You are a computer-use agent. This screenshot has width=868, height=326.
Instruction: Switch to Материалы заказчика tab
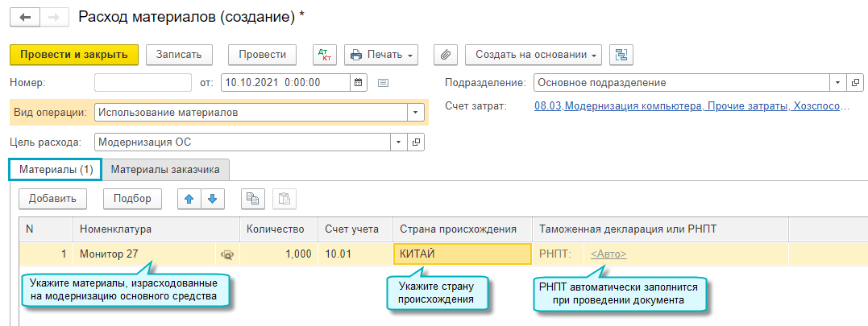pos(166,170)
